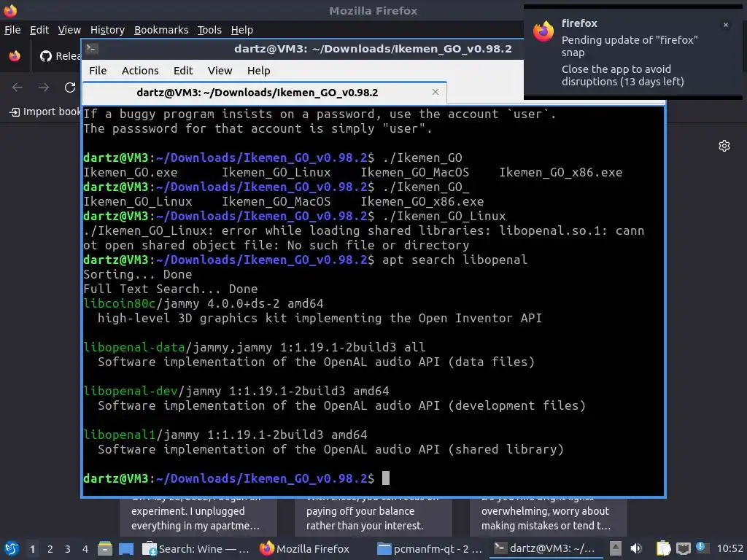Screen dimensions: 747x560
Task: Open Firefox Bookmarks menu
Action: point(161,30)
